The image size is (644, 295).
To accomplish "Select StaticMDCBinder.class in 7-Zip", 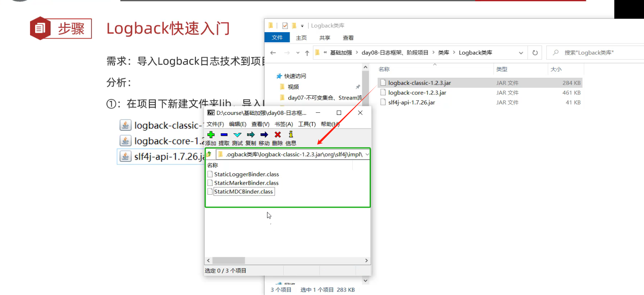I will pyautogui.click(x=243, y=192).
